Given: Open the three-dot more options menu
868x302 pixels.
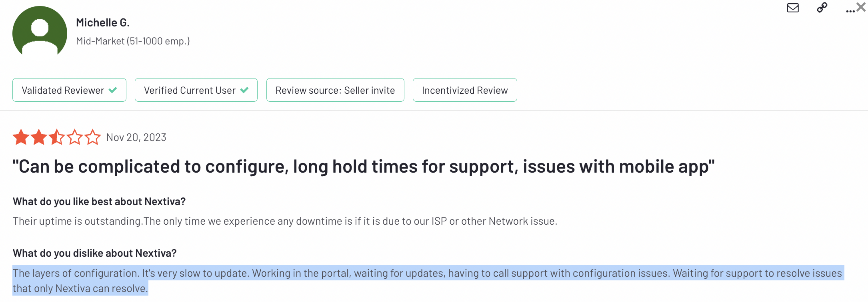Looking at the screenshot, I should (850, 11).
